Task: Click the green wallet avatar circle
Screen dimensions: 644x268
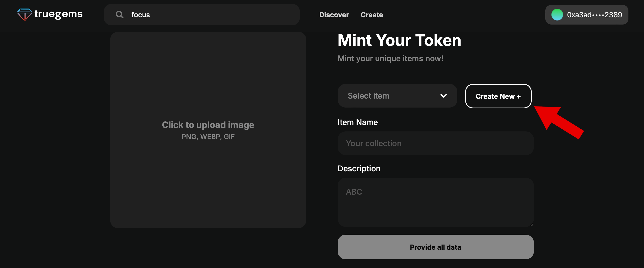Action: [x=557, y=15]
